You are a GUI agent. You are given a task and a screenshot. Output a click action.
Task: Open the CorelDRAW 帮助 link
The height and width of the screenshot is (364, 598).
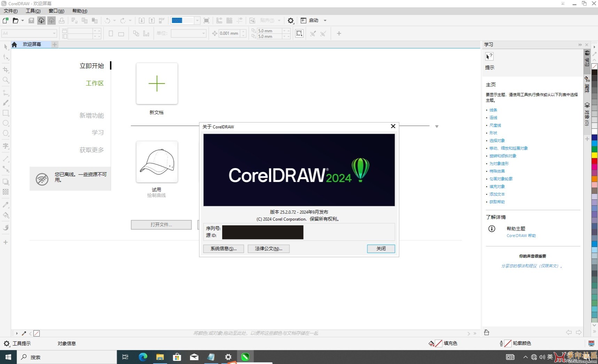(521, 236)
